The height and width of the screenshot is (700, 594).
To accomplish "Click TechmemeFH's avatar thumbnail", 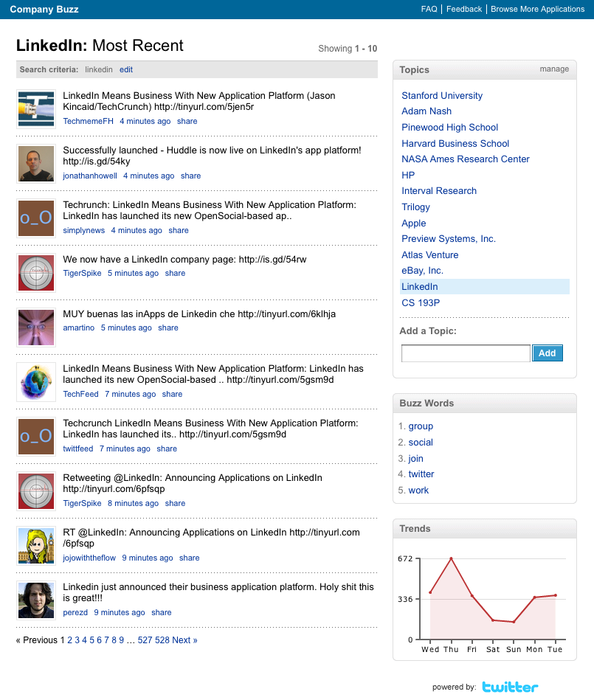I will pyautogui.click(x=36, y=109).
